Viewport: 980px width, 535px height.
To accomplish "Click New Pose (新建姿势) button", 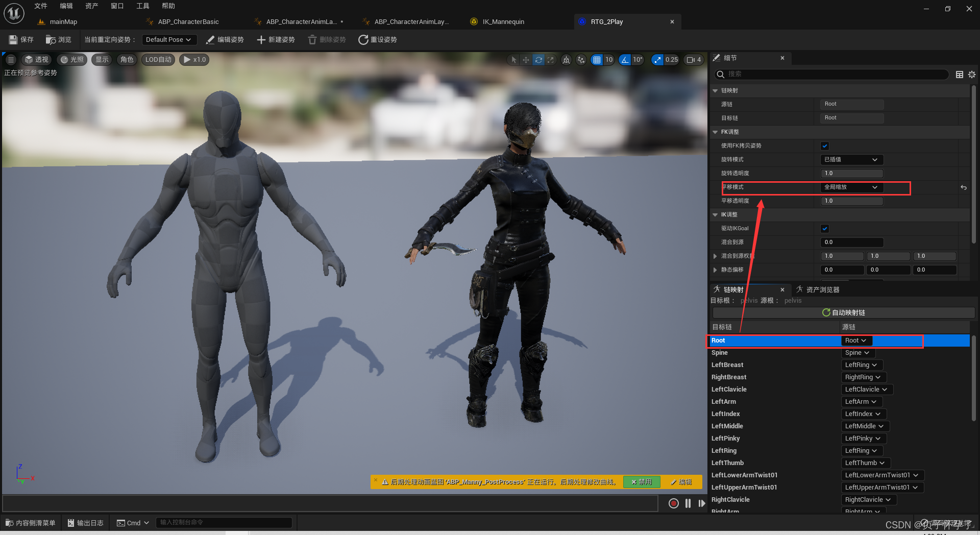I will [276, 40].
